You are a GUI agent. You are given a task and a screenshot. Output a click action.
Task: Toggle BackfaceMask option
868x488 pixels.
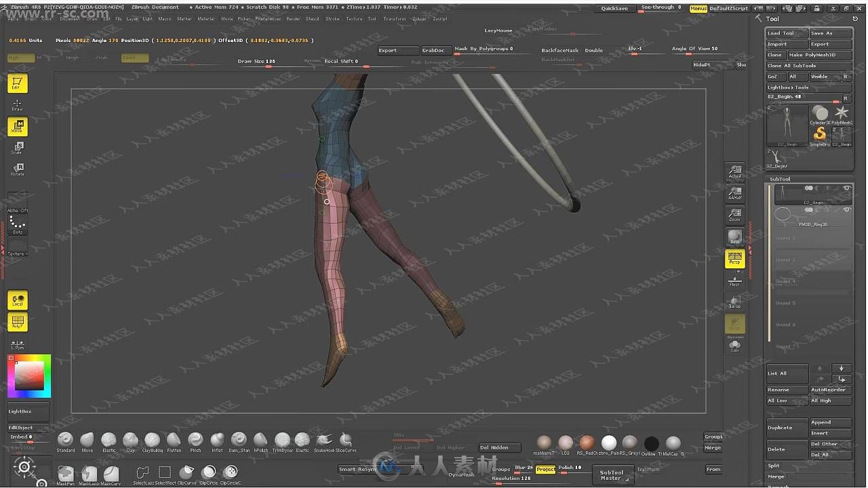(560, 50)
